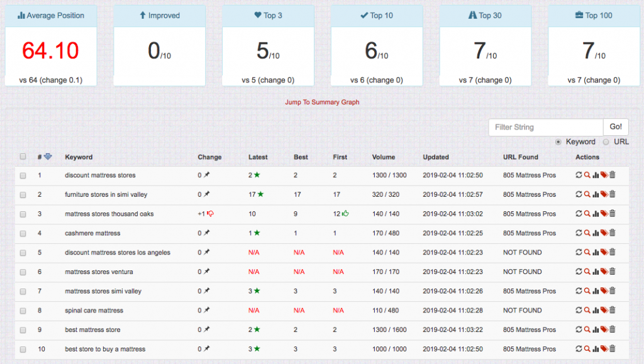The image size is (644, 364).
Task: Refresh ranking for discount mattress stores keyword
Action: (579, 175)
